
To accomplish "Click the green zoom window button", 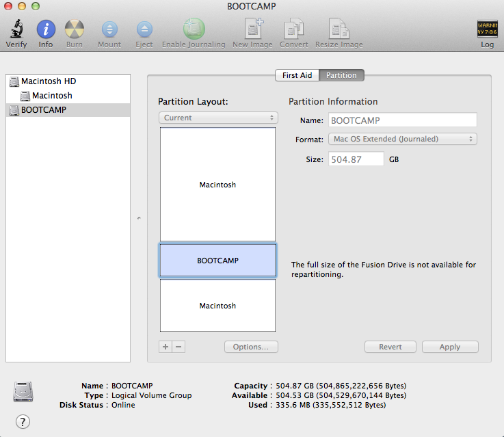I will click(x=36, y=6).
